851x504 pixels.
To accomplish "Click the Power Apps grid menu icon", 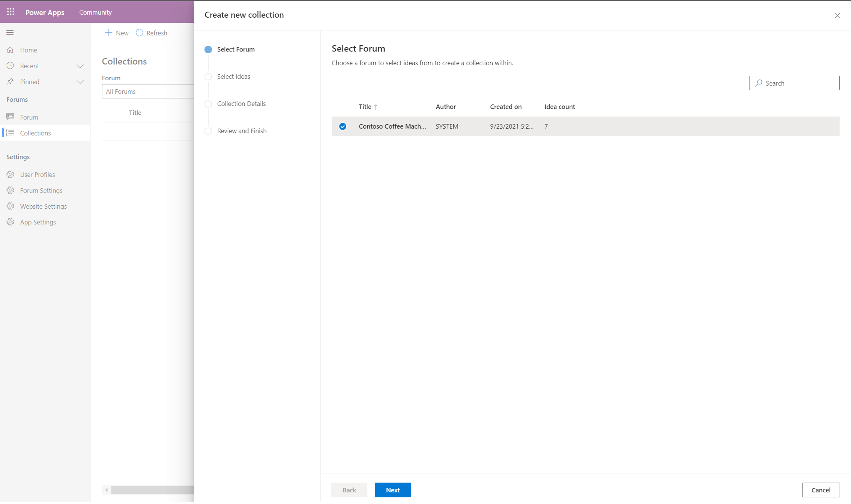I will pos(10,12).
